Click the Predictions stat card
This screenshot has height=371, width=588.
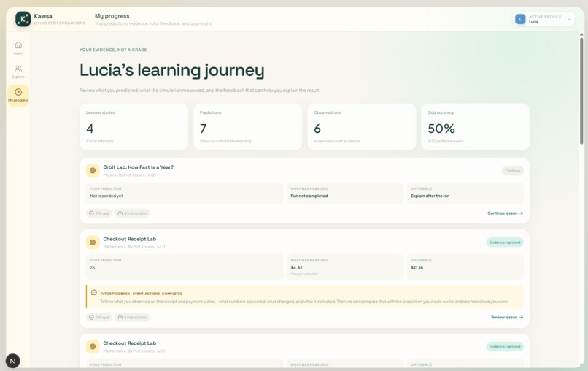(247, 127)
